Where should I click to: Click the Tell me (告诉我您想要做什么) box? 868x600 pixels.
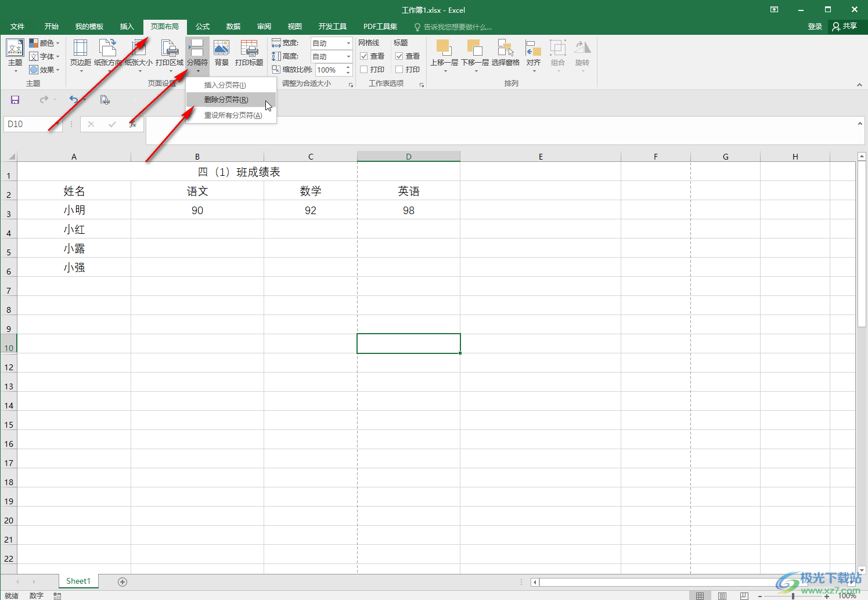[x=453, y=27]
